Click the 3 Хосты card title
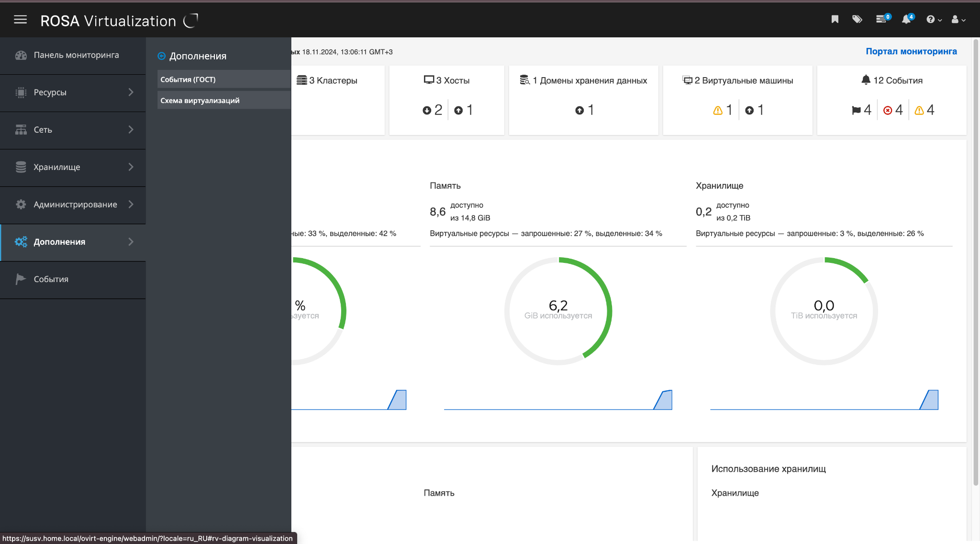 [x=452, y=80]
